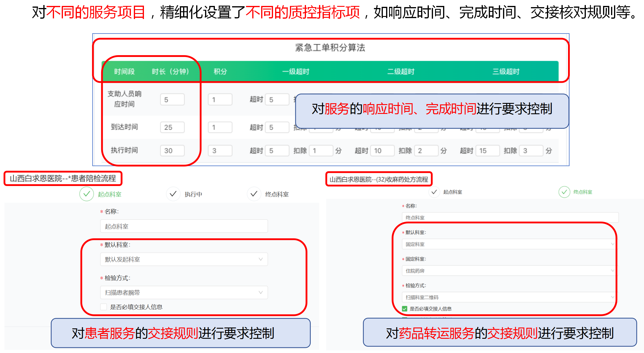Viewport: 644px width, 353px height.
Task: Click the 紧急工单积分算法 title
Action: [330, 47]
